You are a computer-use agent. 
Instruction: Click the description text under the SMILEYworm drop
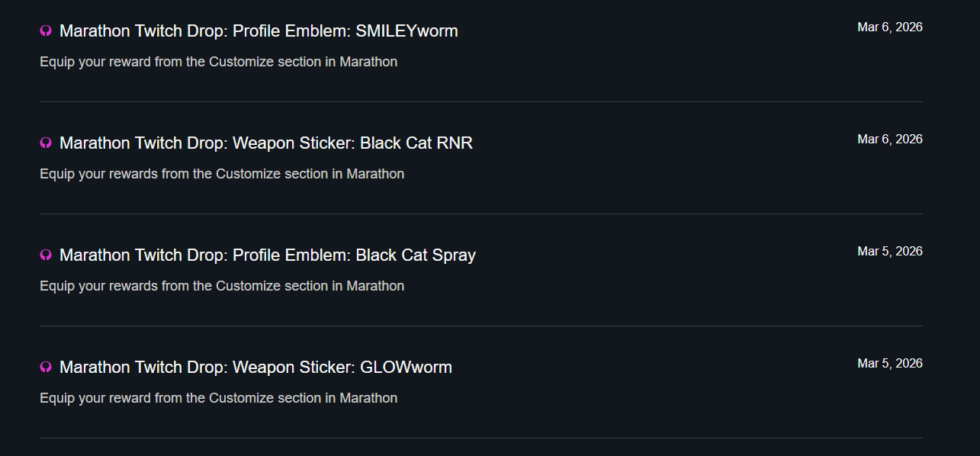click(218, 62)
